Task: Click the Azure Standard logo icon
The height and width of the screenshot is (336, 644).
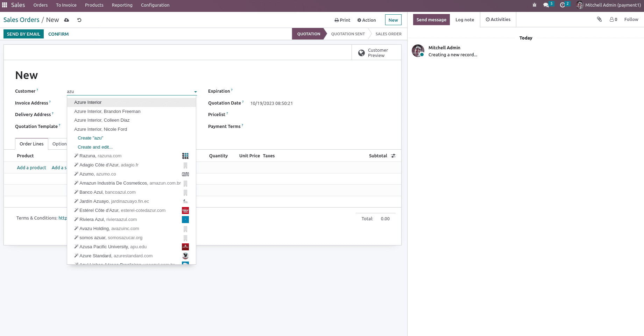Action: point(185,256)
